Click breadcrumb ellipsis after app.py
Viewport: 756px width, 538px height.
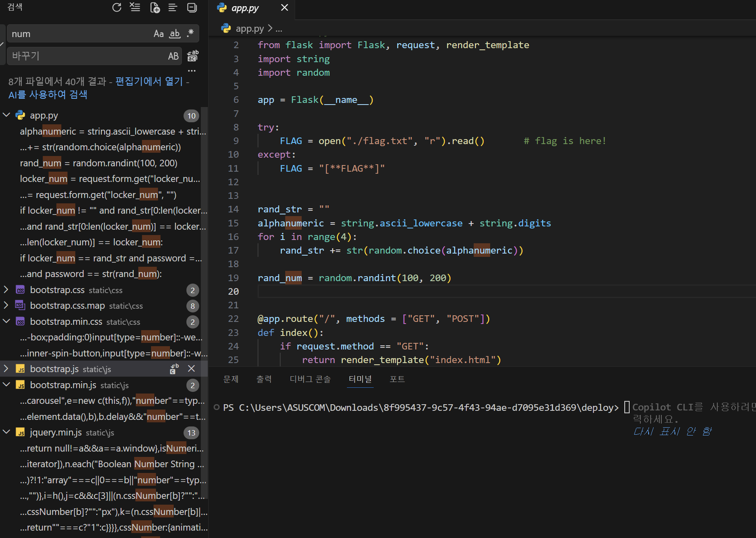coord(279,29)
